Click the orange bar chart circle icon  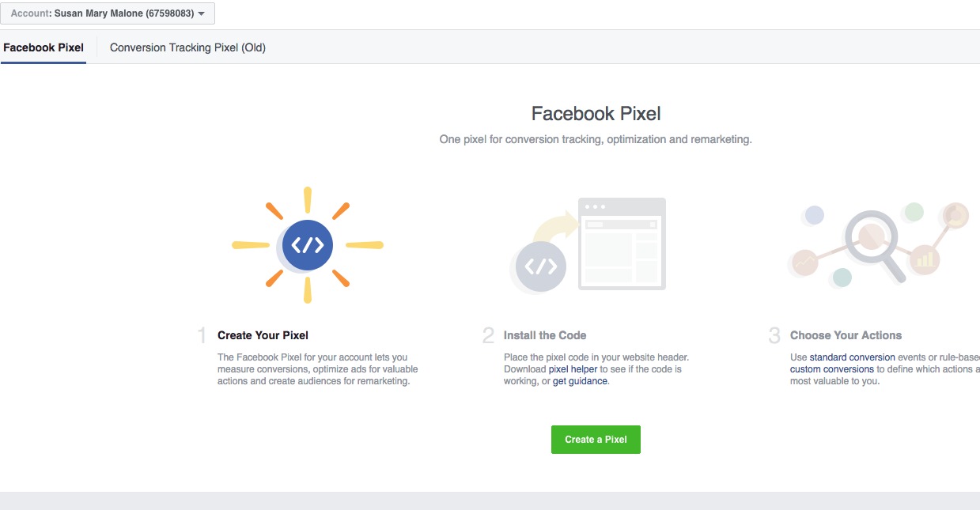coord(924,258)
